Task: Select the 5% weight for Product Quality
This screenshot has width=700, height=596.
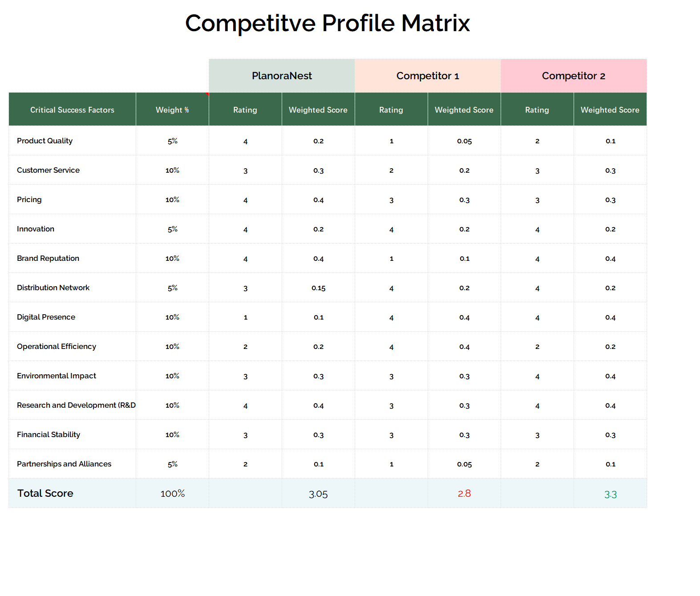Action: 173,141
